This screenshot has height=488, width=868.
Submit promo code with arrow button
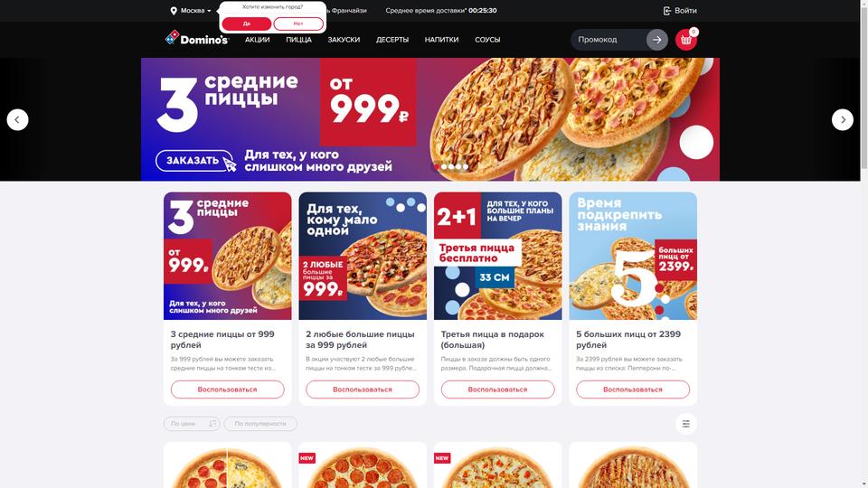[657, 40]
